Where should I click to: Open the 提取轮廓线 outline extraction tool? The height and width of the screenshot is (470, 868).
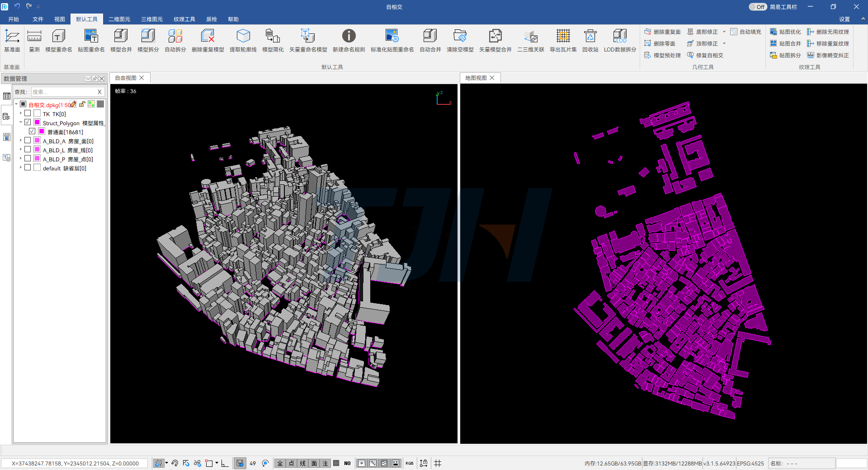243,36
